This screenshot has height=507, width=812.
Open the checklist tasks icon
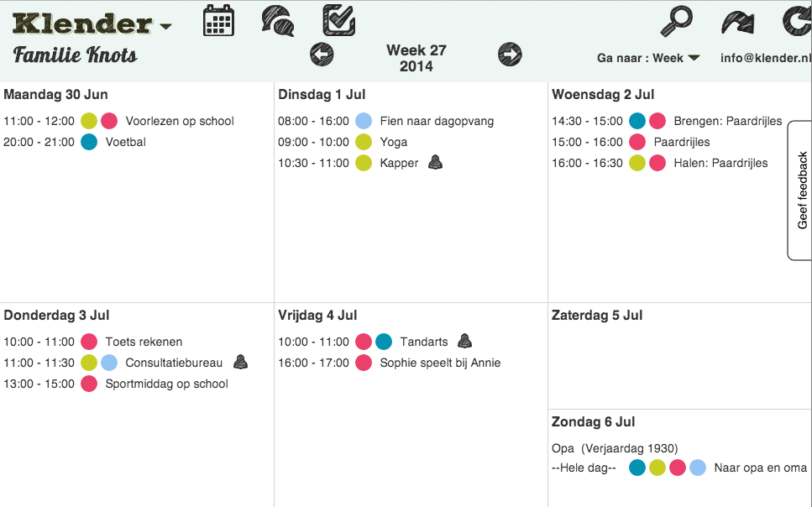338,20
